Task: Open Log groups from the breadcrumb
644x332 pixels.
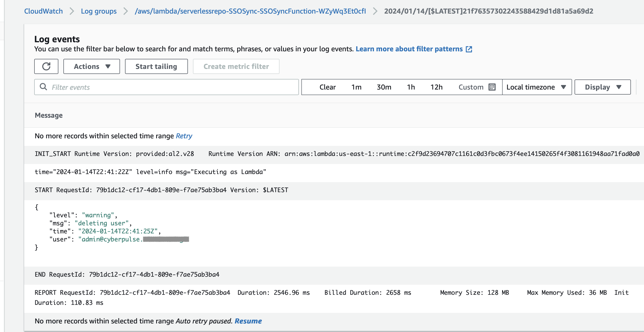Action: pyautogui.click(x=98, y=11)
